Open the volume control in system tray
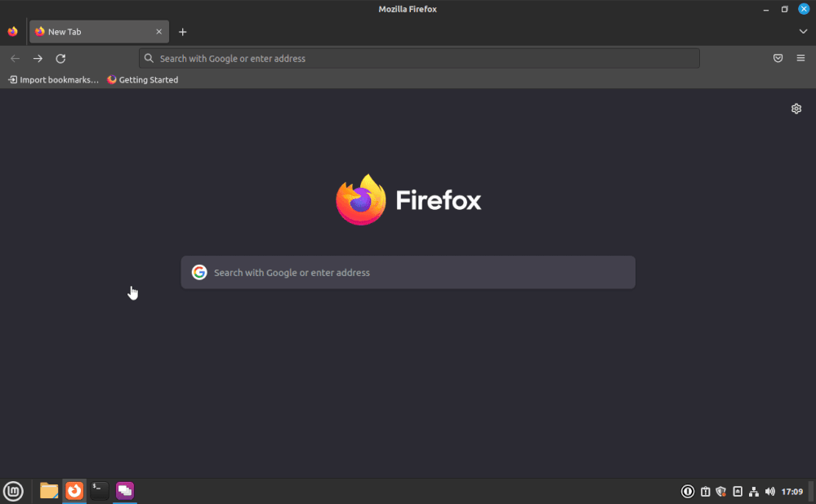816x504 pixels. pyautogui.click(x=769, y=492)
